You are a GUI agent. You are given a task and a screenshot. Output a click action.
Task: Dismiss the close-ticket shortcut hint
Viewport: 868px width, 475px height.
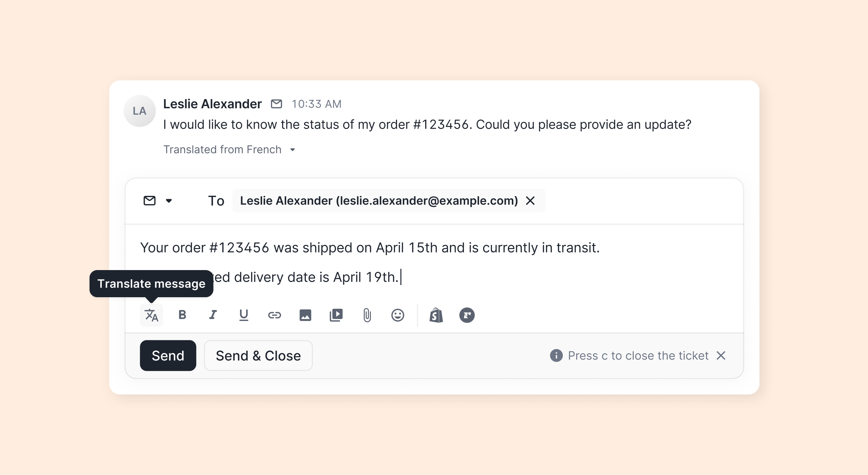721,356
